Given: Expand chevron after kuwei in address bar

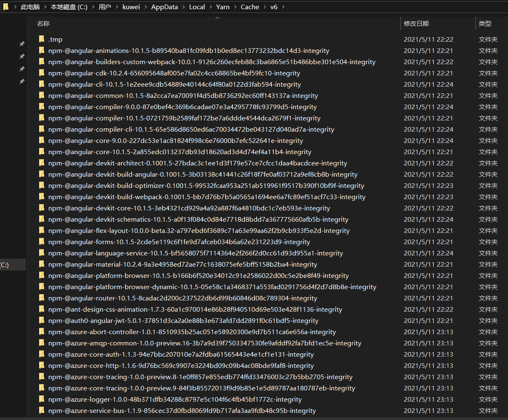Looking at the screenshot, I should (145, 7).
